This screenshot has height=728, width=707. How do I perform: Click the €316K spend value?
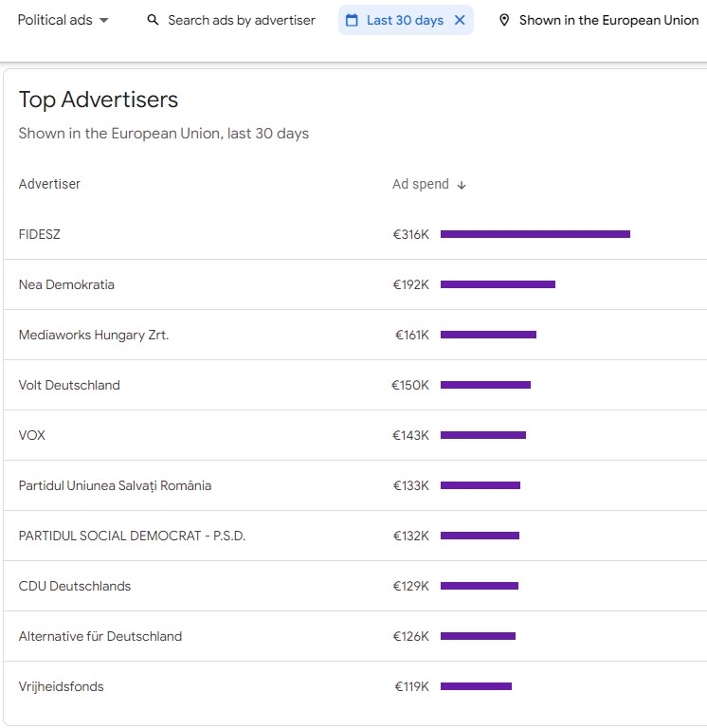(x=410, y=234)
